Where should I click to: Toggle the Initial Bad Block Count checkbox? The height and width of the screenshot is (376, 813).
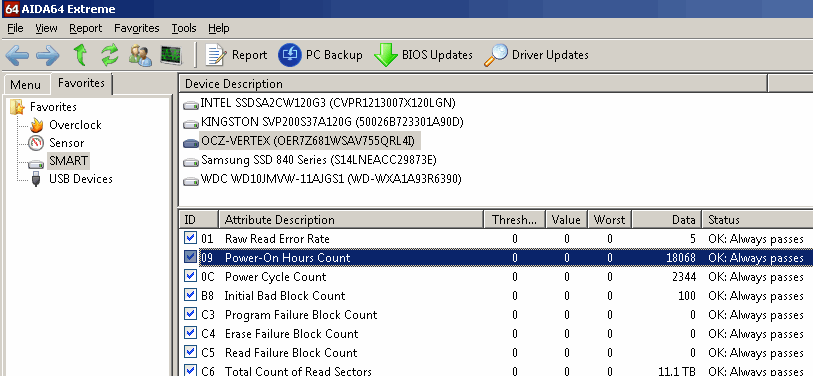(190, 295)
